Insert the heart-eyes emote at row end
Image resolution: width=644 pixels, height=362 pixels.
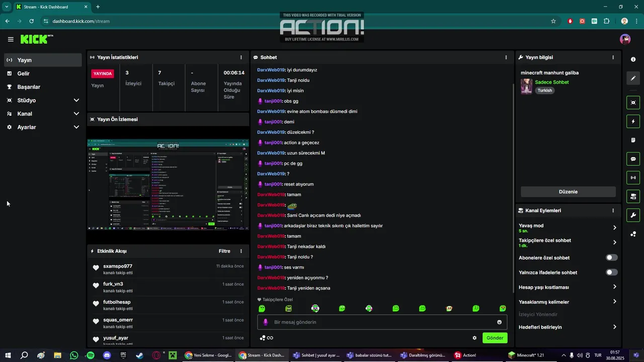pos(503,308)
